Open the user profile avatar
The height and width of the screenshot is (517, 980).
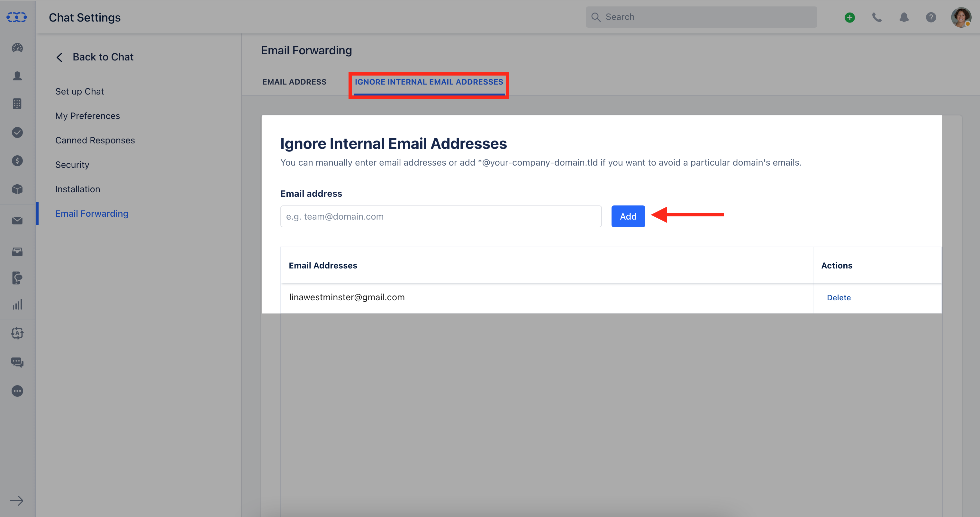coord(961,17)
